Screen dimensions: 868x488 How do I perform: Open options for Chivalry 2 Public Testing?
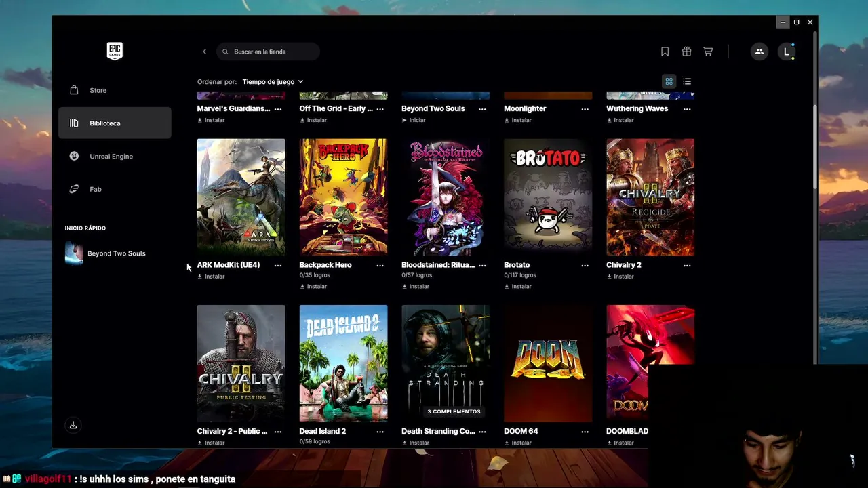pyautogui.click(x=278, y=431)
